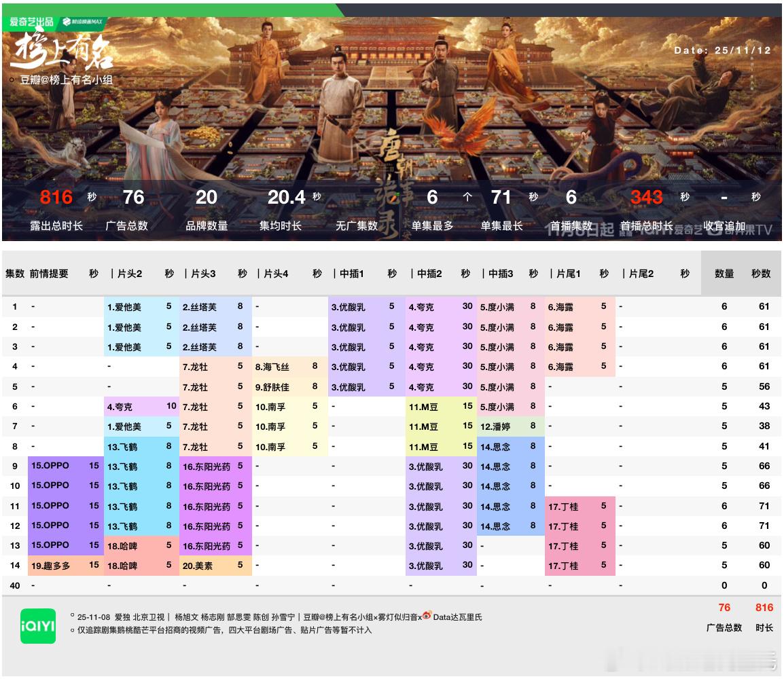Click the 数量 column header
Image resolution: width=784 pixels, height=679 pixels.
coord(724,274)
